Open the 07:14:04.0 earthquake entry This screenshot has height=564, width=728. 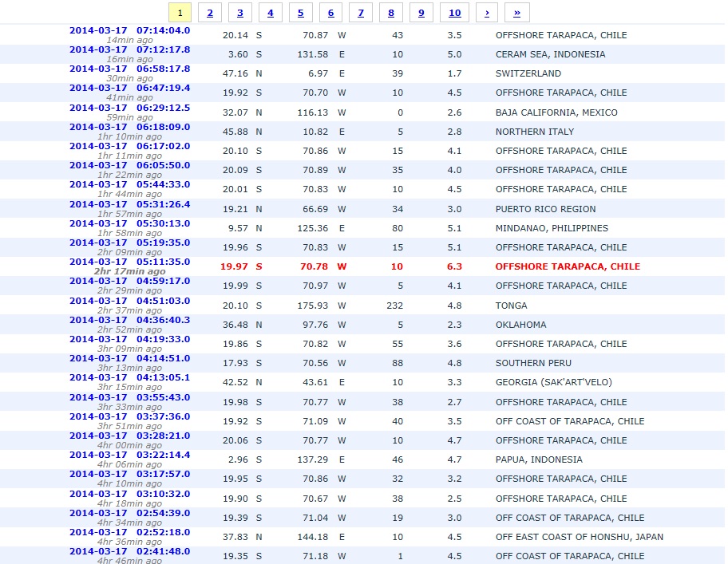(x=129, y=30)
